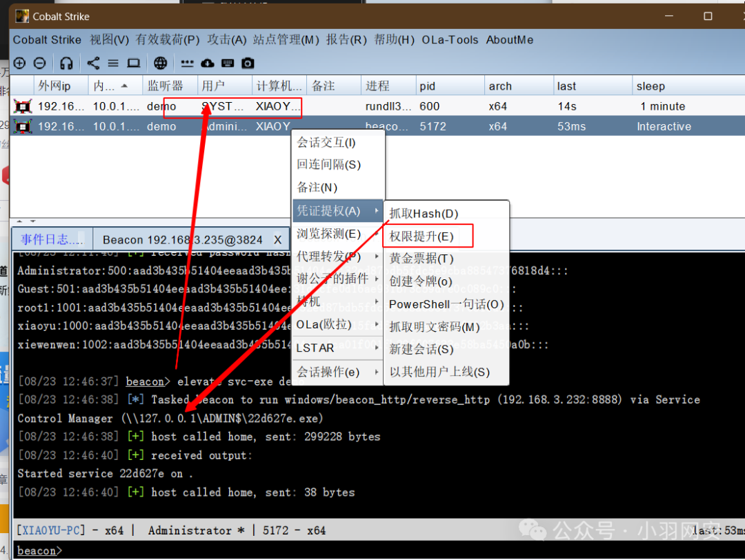Click the Cobalt Strike title bar app icon
745x560 pixels.
[x=22, y=16]
